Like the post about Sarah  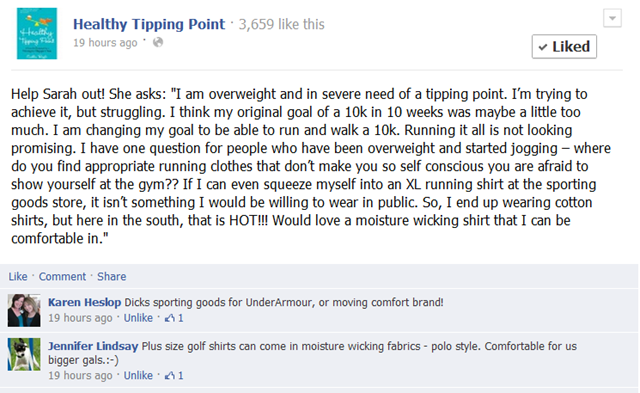18,276
